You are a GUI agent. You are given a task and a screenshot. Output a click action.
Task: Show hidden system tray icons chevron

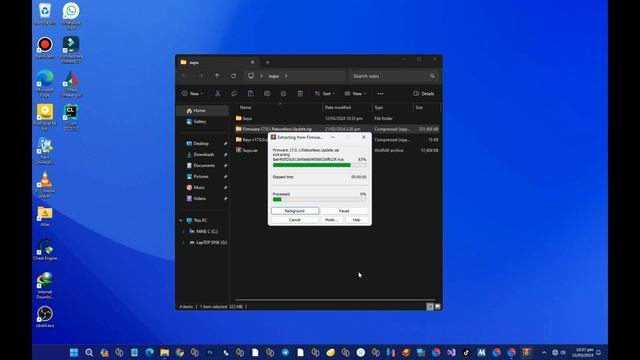544,352
